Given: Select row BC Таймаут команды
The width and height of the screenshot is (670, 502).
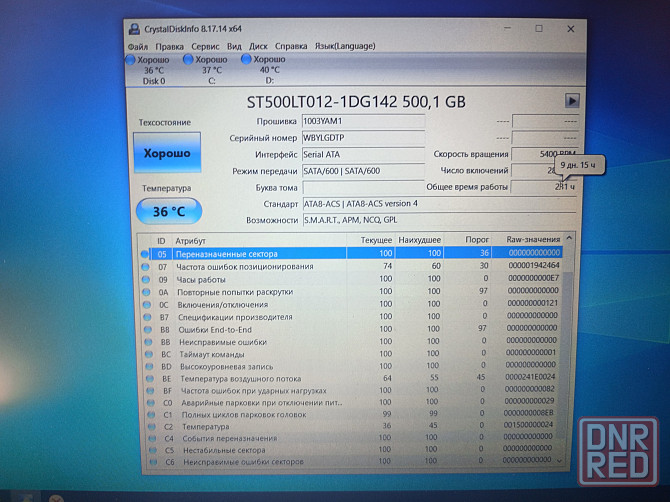Looking at the screenshot, I should [x=350, y=354].
